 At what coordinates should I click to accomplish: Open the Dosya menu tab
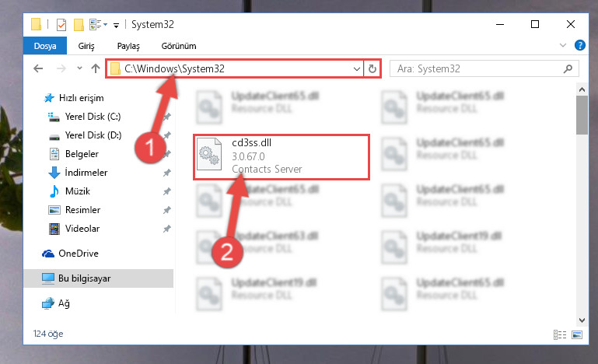point(45,46)
